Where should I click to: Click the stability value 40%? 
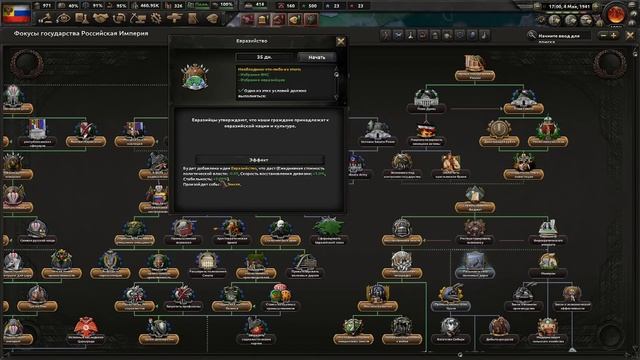click(x=73, y=6)
